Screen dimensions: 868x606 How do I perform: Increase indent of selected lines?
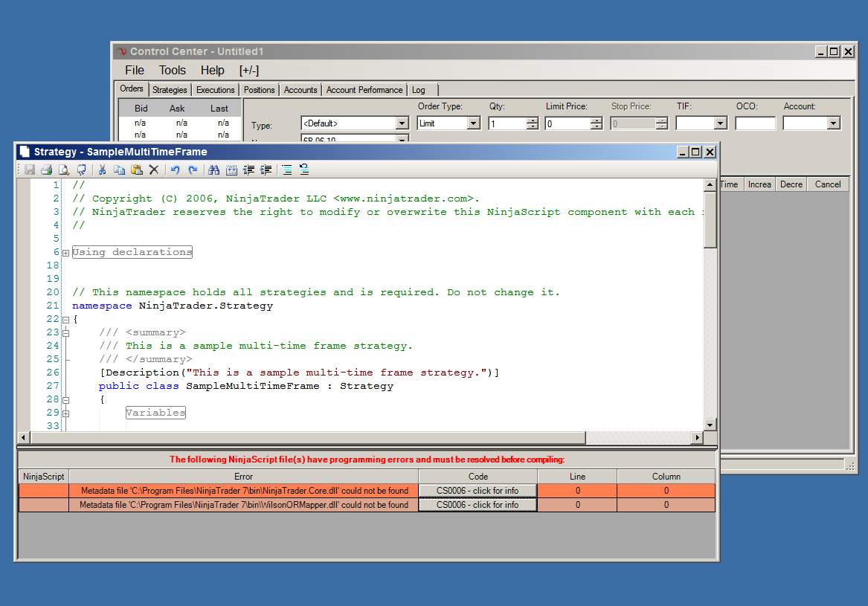point(266,170)
